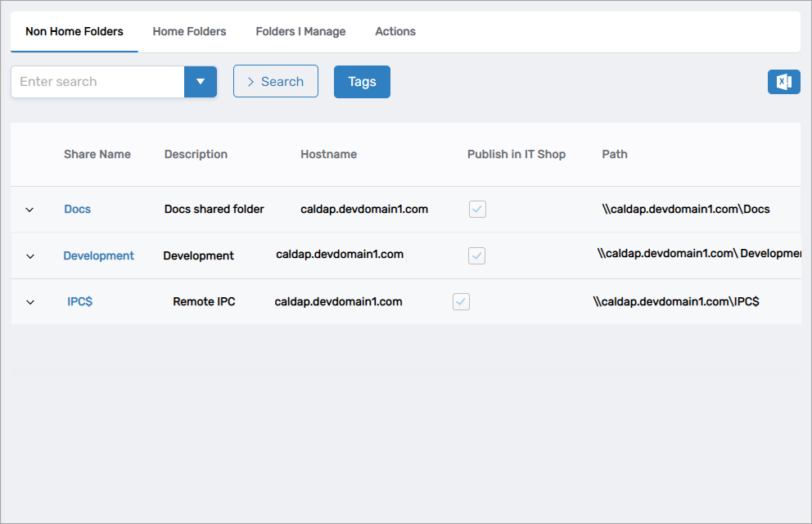Expand the Development share row

(x=30, y=256)
